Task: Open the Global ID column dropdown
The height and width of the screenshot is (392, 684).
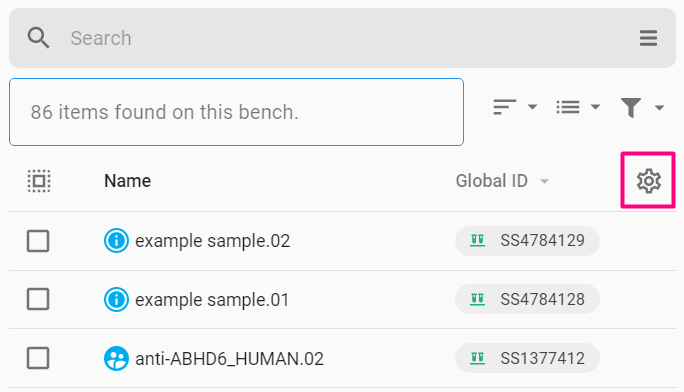Action: click(x=544, y=181)
